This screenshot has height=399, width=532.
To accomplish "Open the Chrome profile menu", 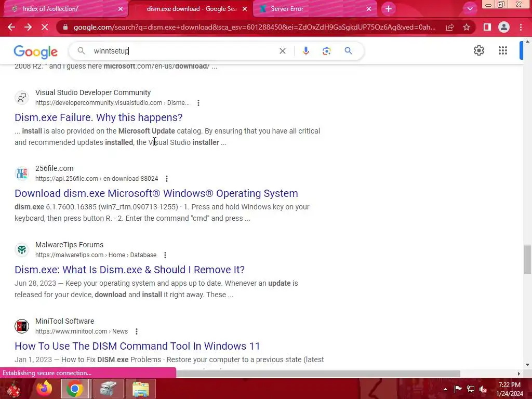I will pos(504,27).
